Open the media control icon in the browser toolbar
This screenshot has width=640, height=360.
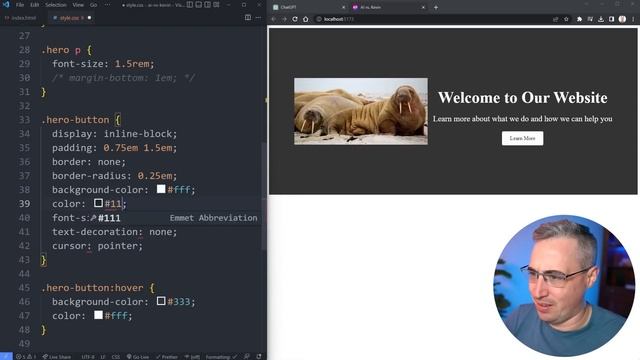tap(590, 19)
